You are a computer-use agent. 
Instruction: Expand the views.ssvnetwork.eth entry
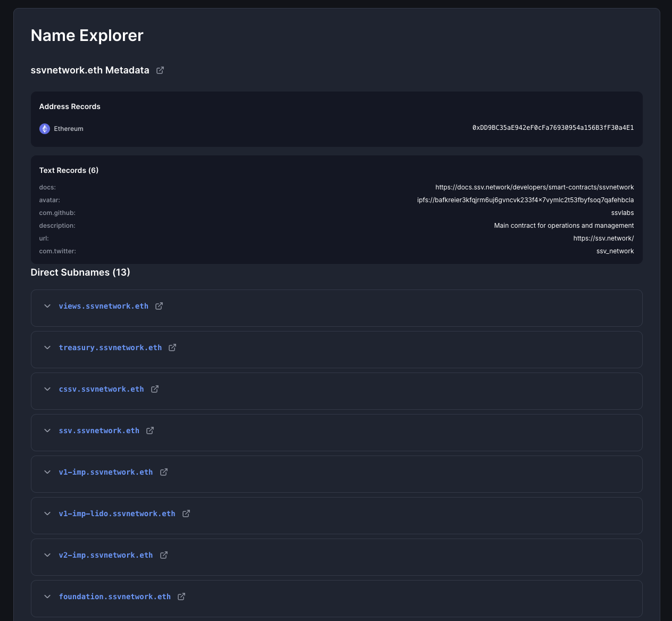tap(47, 306)
